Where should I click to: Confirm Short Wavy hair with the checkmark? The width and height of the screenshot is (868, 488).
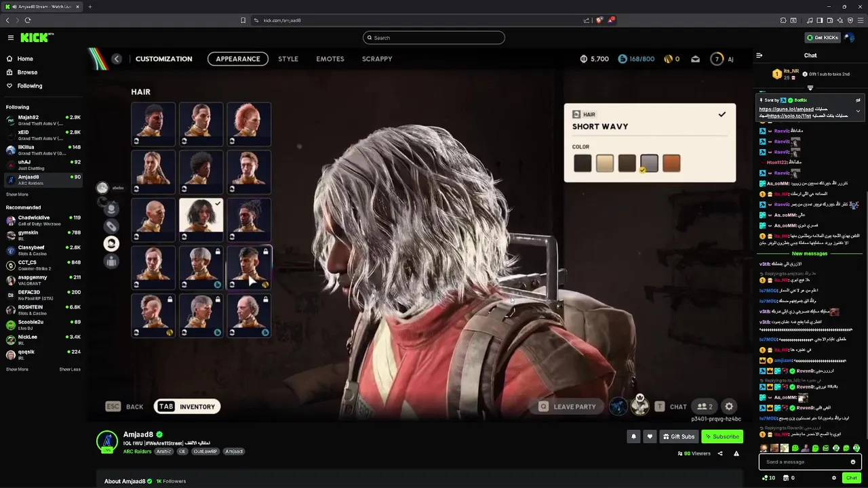point(722,115)
